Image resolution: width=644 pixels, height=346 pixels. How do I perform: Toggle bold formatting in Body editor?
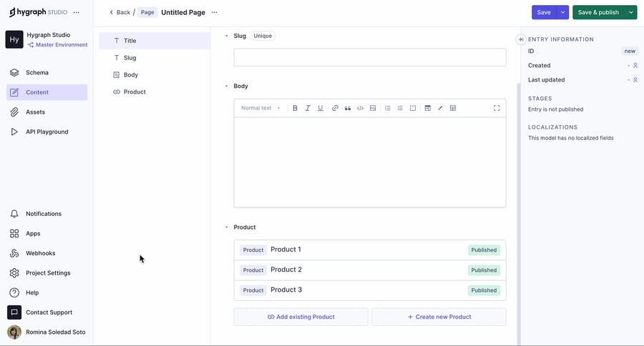point(295,108)
